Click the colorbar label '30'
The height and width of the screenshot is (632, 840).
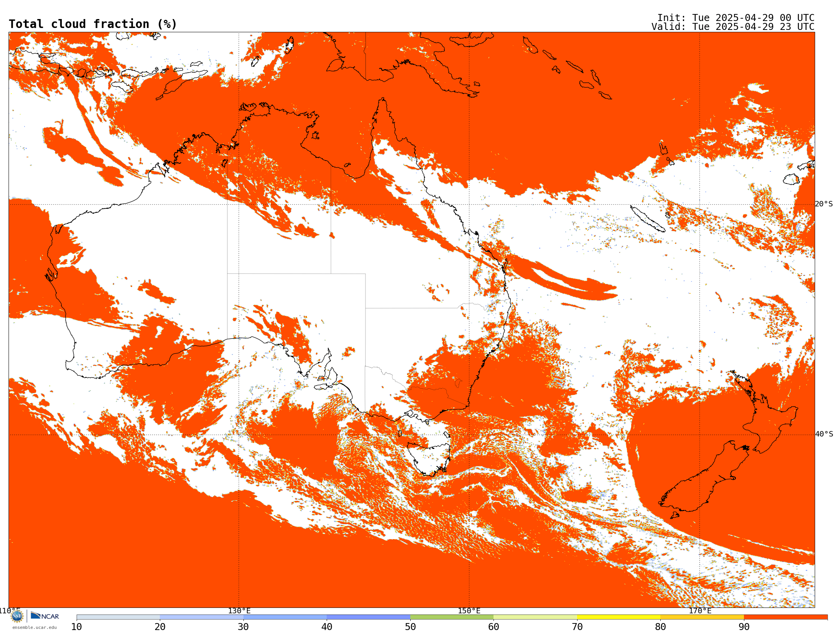click(243, 627)
